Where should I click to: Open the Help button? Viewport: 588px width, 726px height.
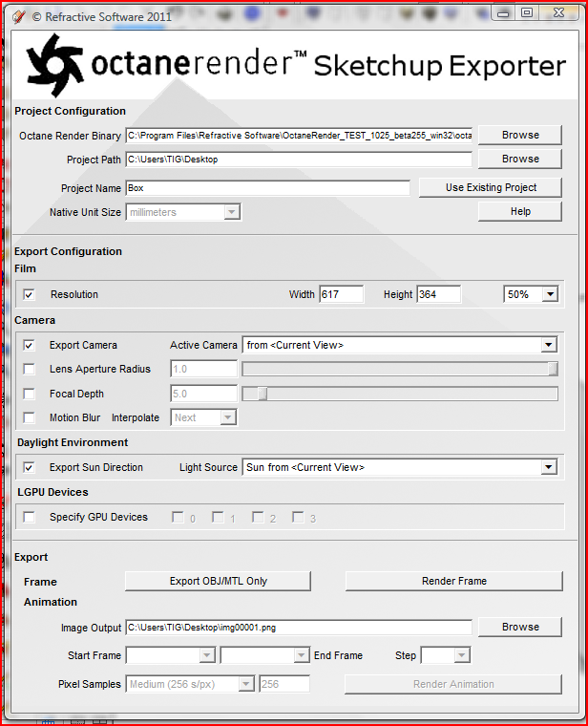520,212
